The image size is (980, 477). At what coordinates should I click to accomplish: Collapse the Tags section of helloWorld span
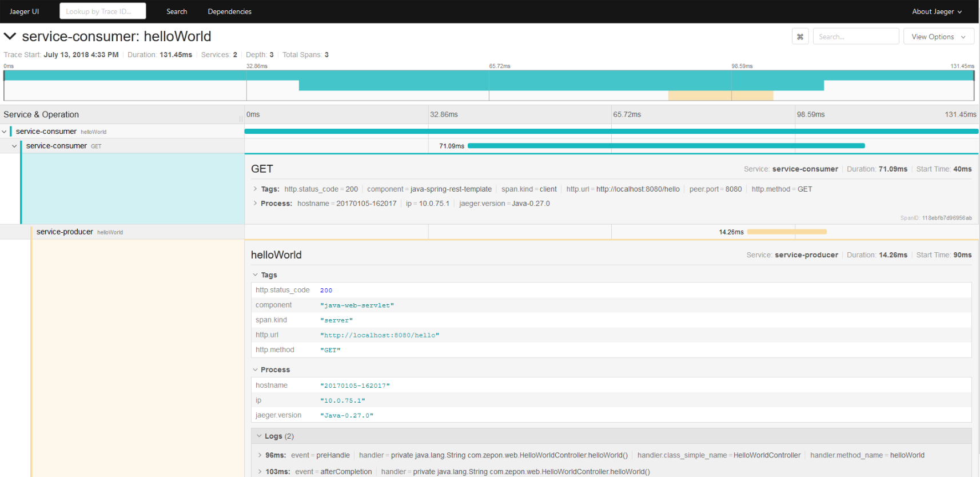click(x=265, y=275)
